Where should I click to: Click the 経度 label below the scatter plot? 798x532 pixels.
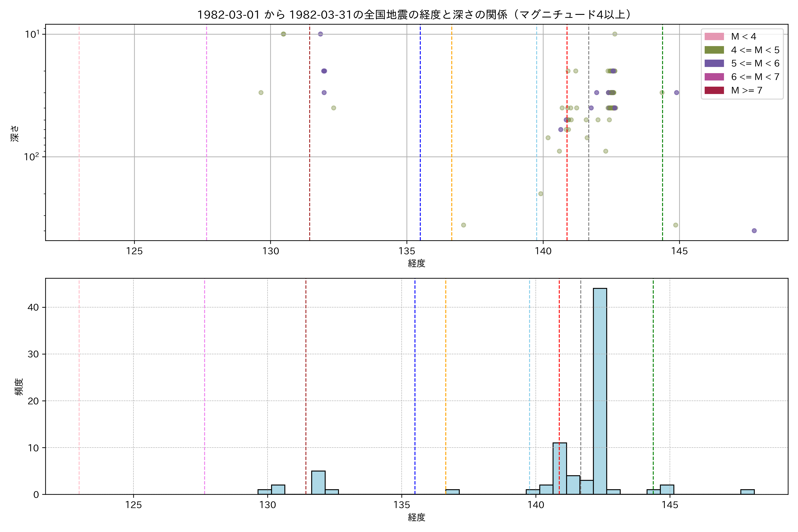[x=416, y=263]
